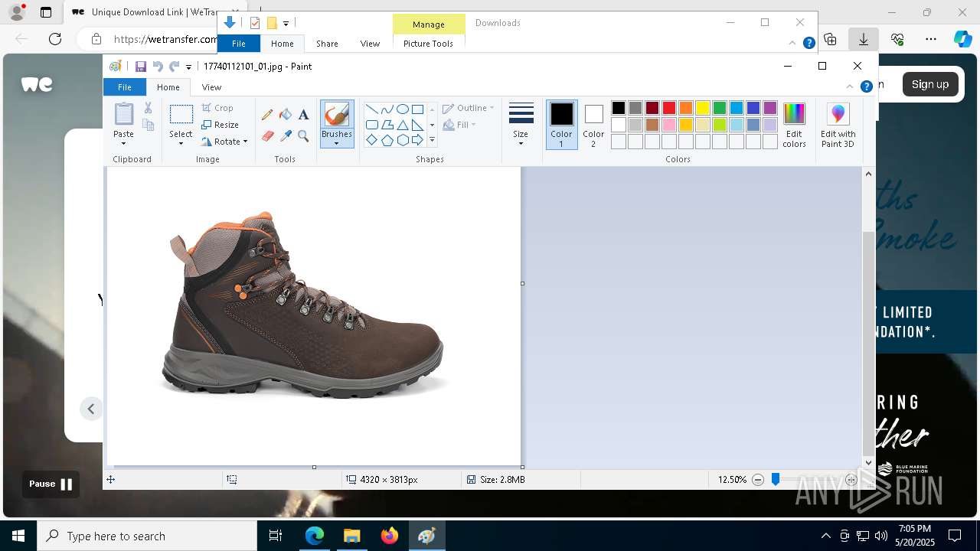Choose the Rectangle shape
Screen dimensions: 980x551
[417, 109]
